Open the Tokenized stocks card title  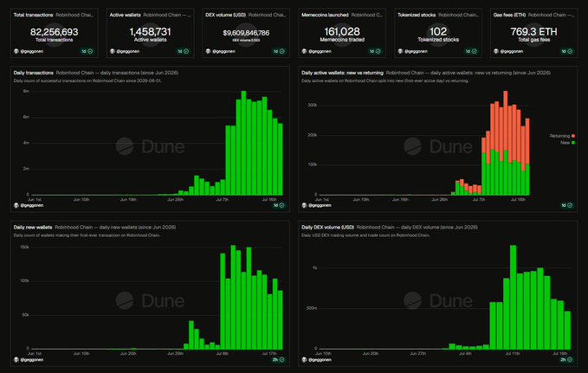pos(417,15)
